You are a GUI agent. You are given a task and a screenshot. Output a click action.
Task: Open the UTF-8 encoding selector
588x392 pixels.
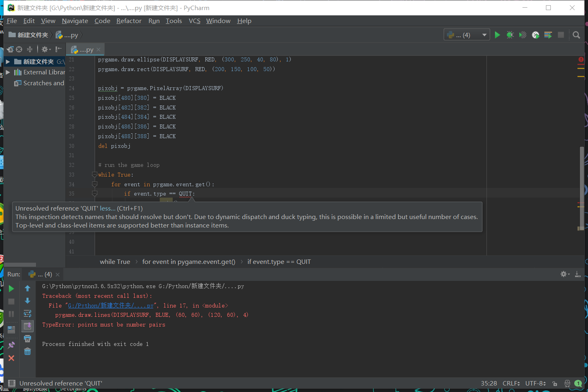535,383
